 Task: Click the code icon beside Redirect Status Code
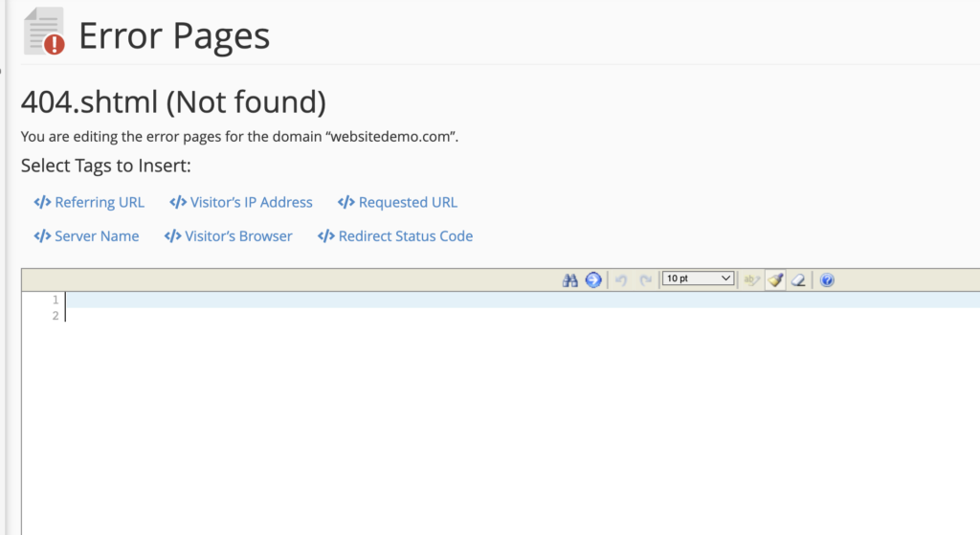tap(326, 235)
